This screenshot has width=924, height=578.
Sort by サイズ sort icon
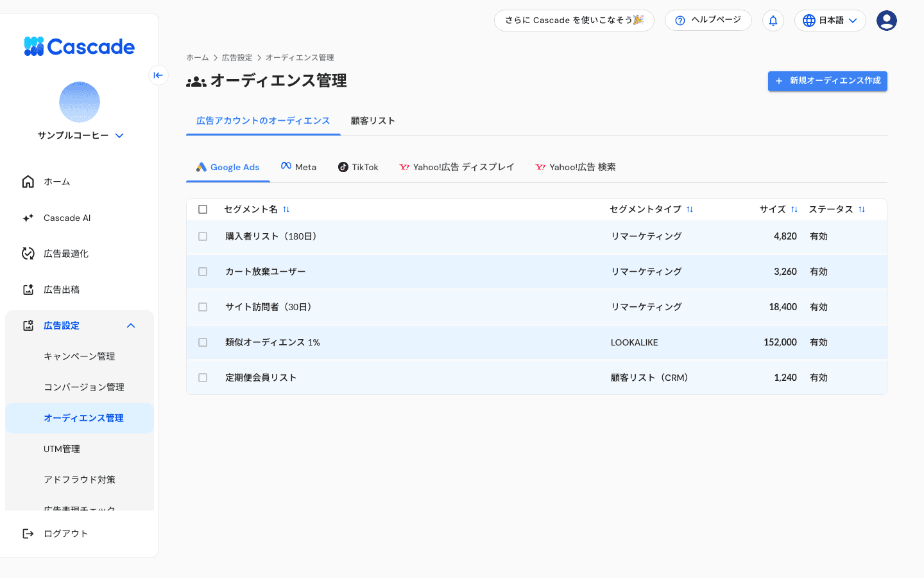(x=794, y=209)
